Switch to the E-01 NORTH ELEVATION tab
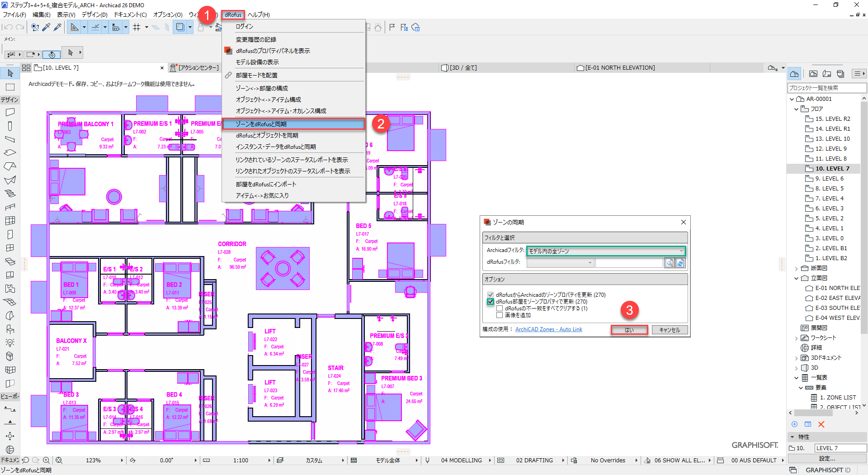 [x=619, y=68]
